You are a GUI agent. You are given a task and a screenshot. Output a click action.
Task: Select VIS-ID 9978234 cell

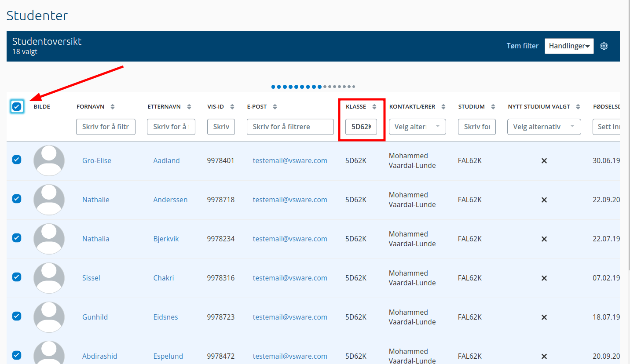pos(221,239)
